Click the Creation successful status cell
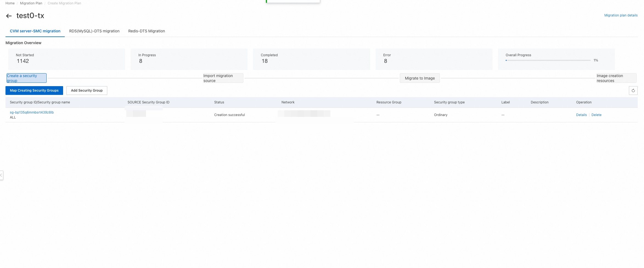 click(x=229, y=115)
